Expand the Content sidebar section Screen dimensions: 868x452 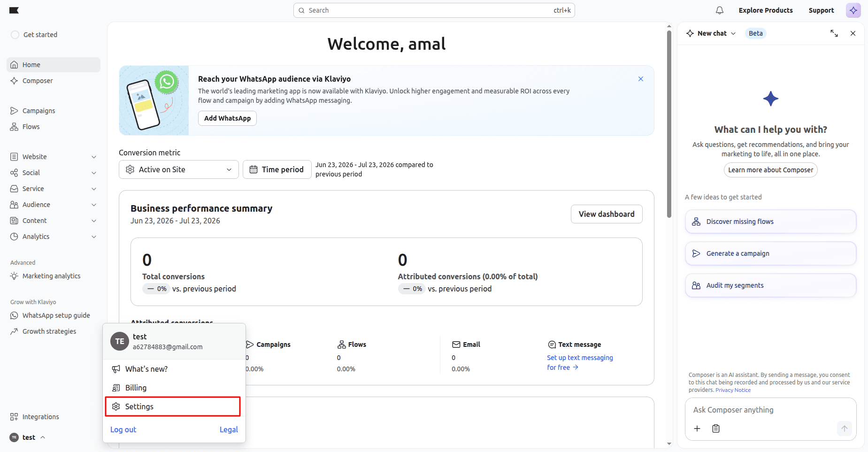click(x=54, y=221)
